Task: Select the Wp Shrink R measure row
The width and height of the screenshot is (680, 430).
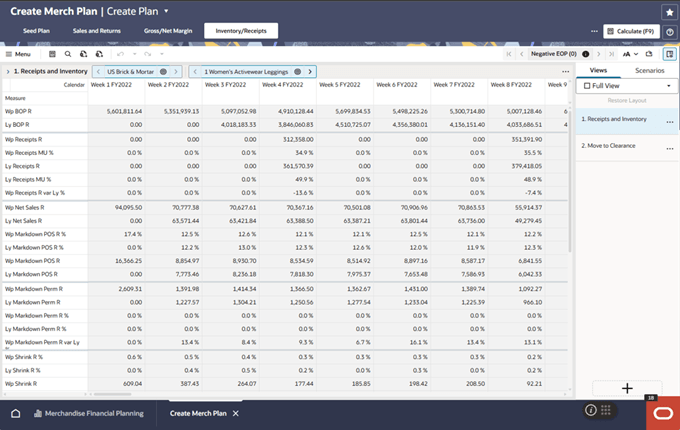Action: coord(45,384)
